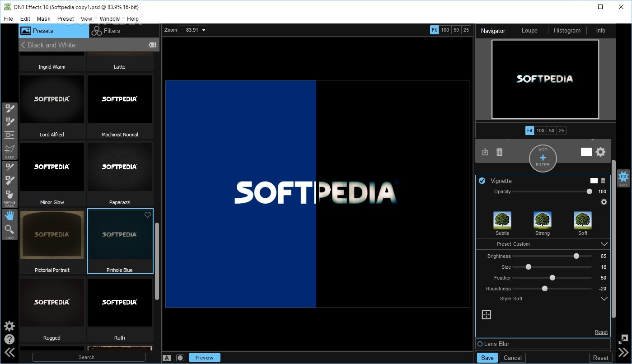Click the vignette center placement tool

coord(487,315)
